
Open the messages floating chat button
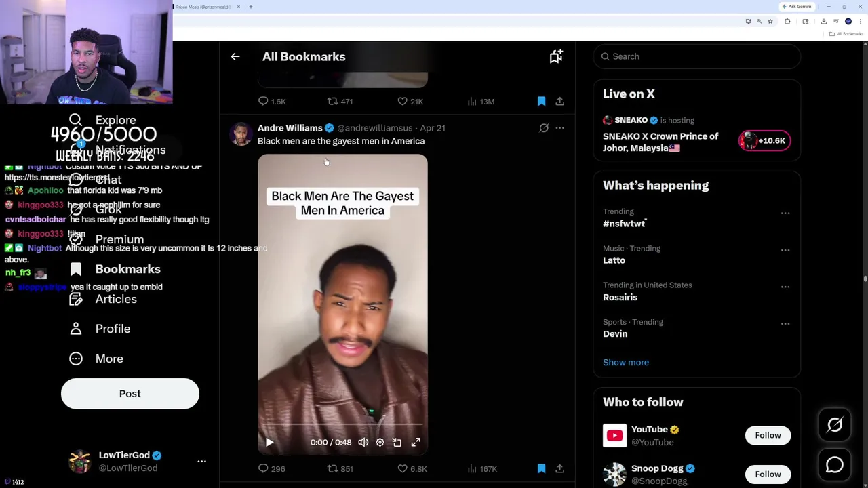coord(834,465)
